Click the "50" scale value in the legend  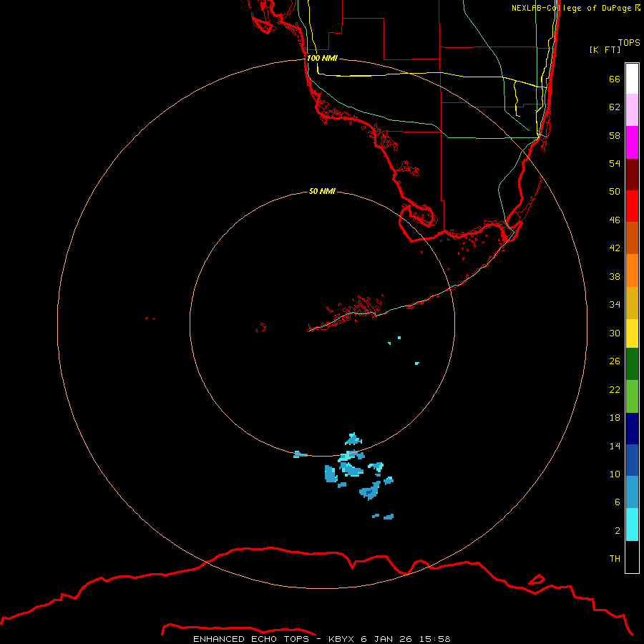point(615,192)
